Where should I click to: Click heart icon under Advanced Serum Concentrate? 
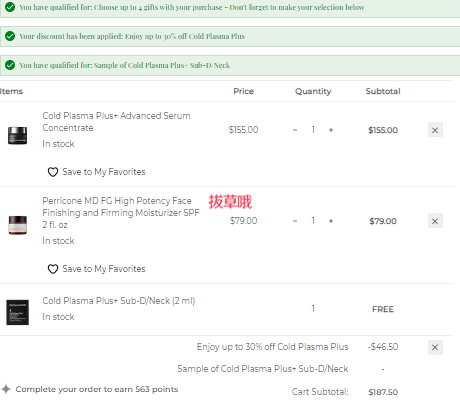tap(53, 172)
